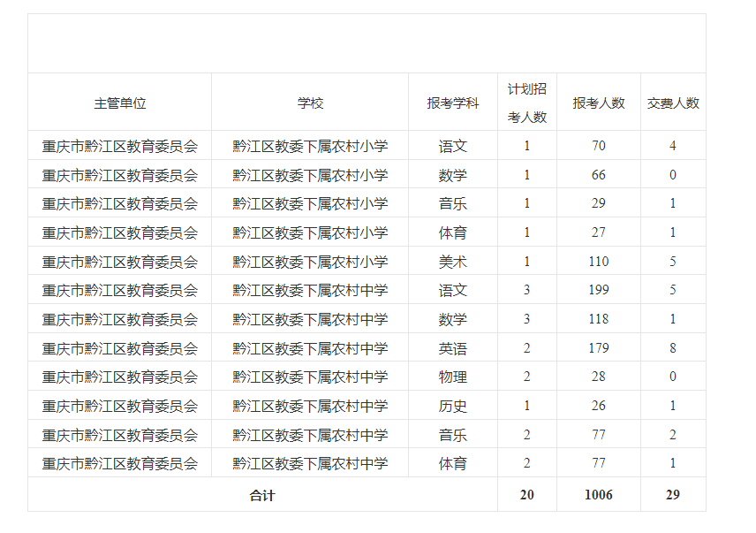Image resolution: width=756 pixels, height=533 pixels.
Task: Select the 报考人数 column header
Action: click(598, 103)
